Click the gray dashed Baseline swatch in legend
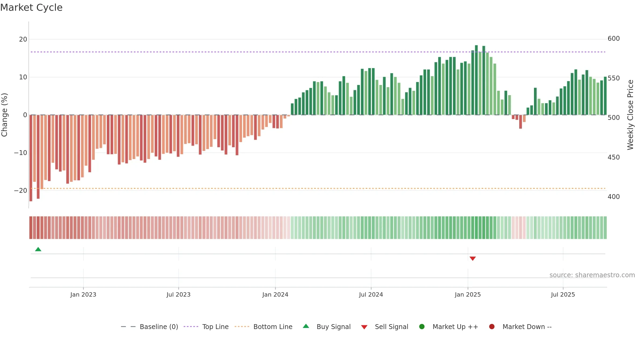The image size is (644, 362). coord(128,327)
